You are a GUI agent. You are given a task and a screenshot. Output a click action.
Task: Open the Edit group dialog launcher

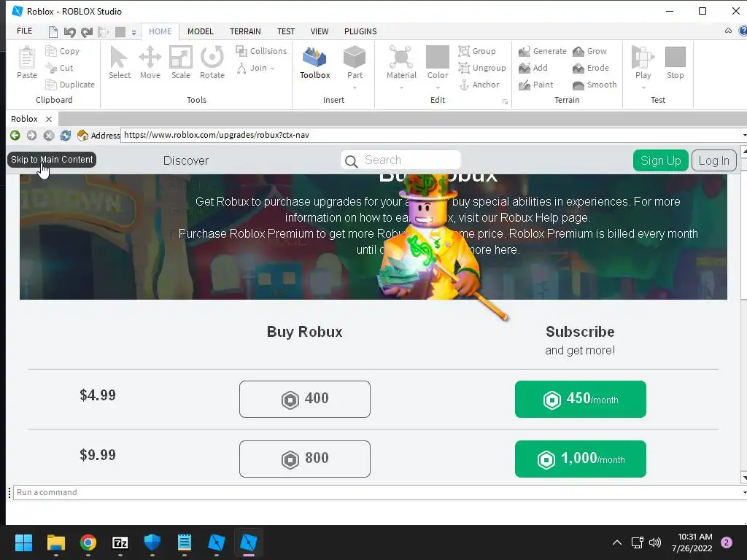point(505,102)
